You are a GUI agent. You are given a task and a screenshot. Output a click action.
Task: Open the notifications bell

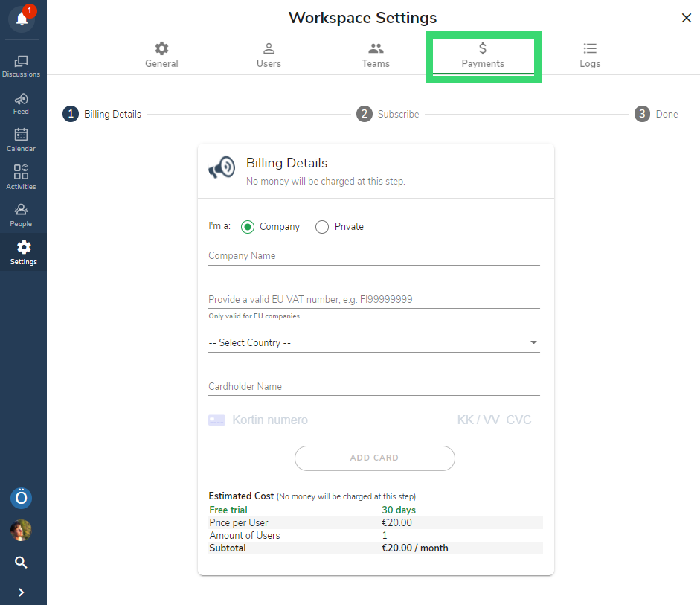coord(22,19)
